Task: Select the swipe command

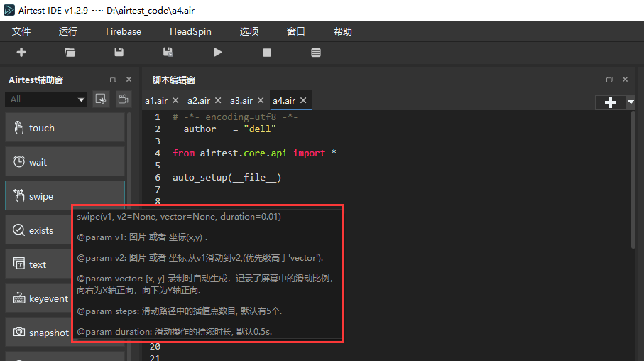Action: click(x=65, y=195)
